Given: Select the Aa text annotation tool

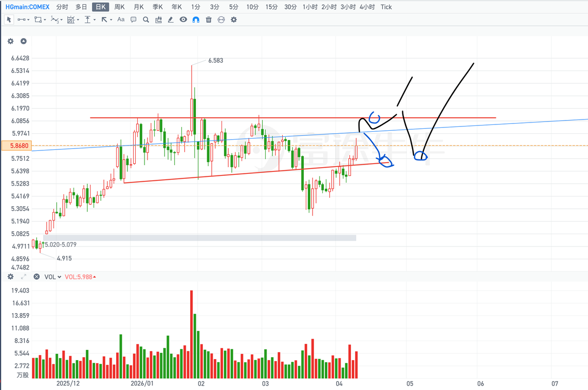Looking at the screenshot, I should pos(121,20).
